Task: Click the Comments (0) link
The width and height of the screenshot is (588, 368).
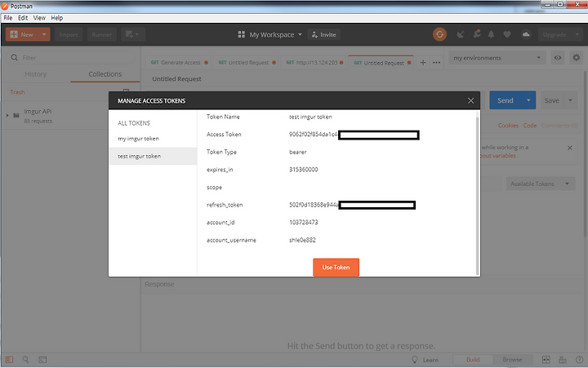Action: click(559, 126)
